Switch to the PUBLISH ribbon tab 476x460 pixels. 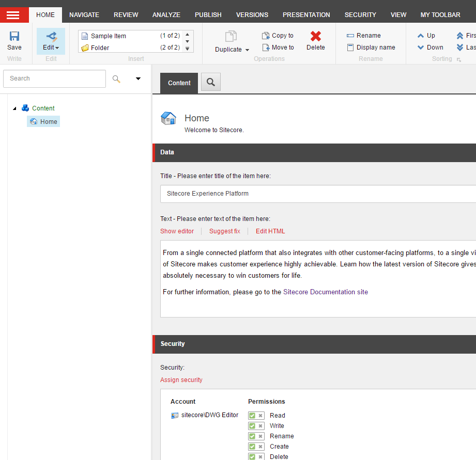pyautogui.click(x=208, y=15)
